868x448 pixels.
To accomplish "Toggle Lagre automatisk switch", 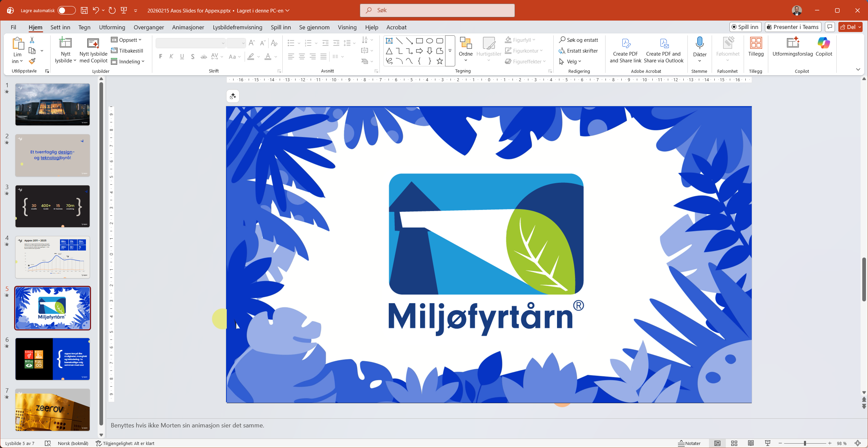I will point(66,10).
